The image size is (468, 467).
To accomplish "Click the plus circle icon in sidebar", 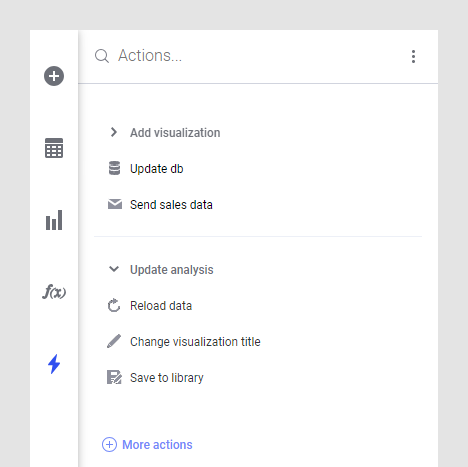I will (x=54, y=76).
